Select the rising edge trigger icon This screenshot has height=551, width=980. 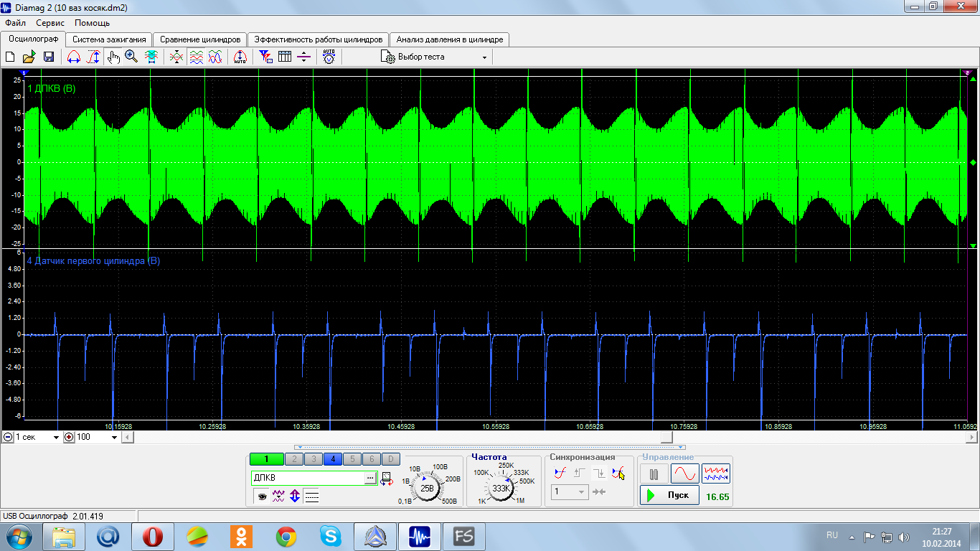(x=580, y=474)
